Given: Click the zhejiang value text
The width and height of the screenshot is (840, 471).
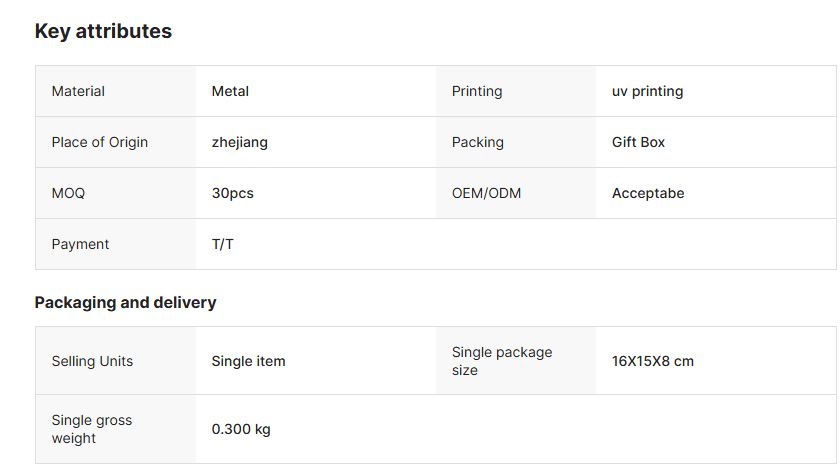Looking at the screenshot, I should tap(239, 143).
